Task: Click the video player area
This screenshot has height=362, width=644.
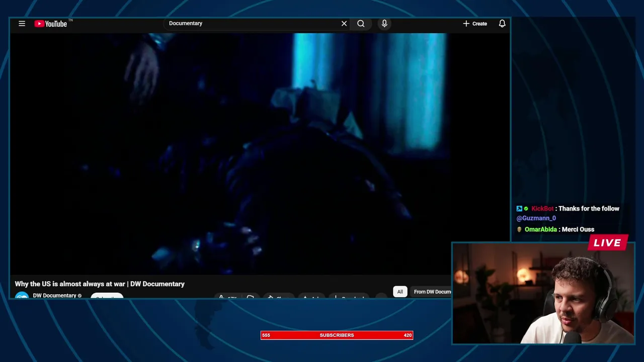Action: [x=260, y=153]
